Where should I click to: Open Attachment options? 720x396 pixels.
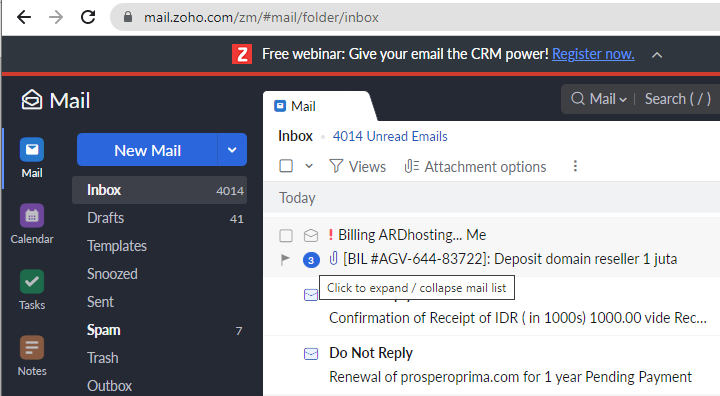475,166
